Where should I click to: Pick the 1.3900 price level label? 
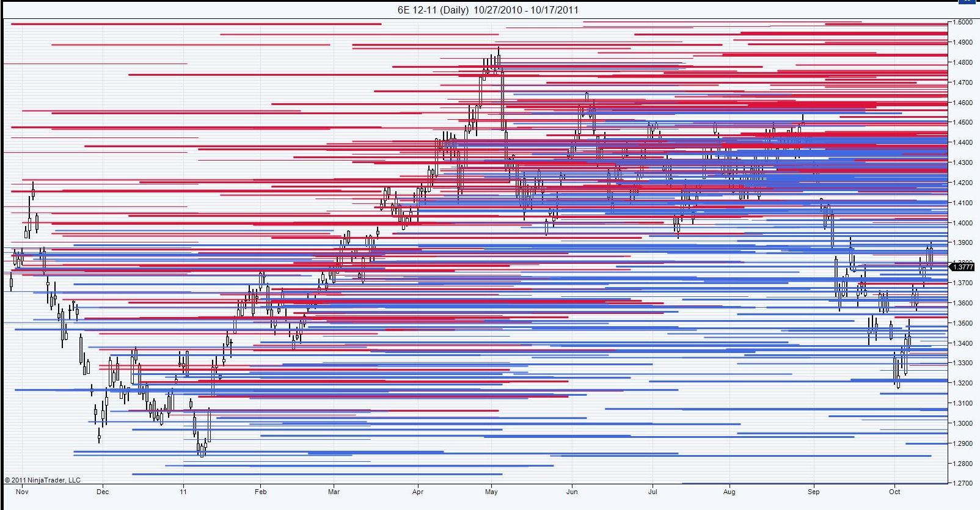963,243
